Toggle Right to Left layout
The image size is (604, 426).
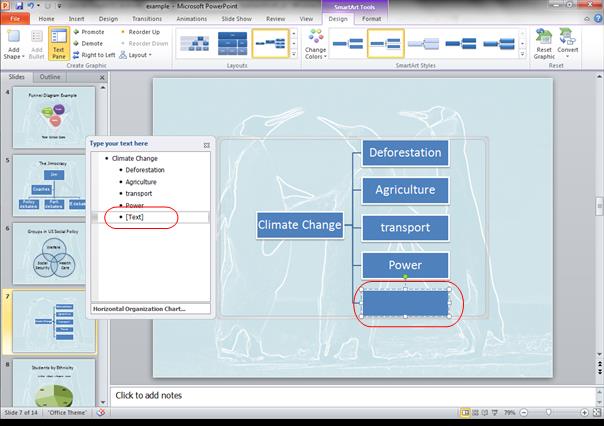tap(96, 55)
